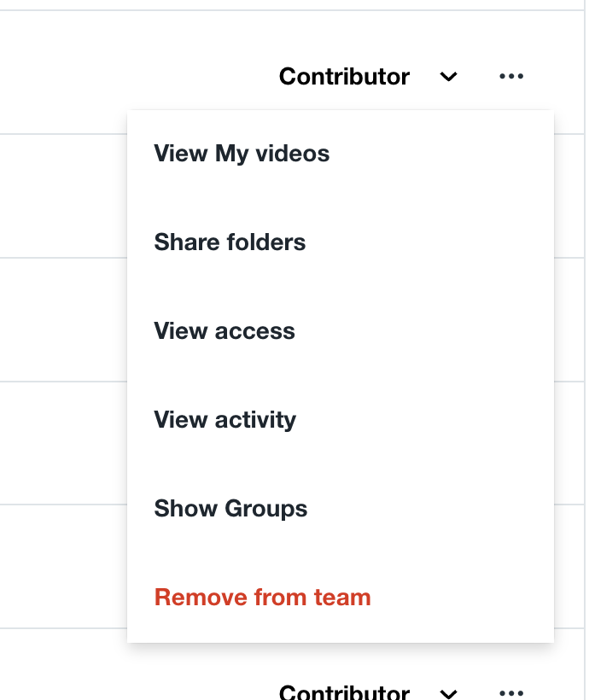Viewport: 589px width, 700px height.
Task: Show this member's groups
Action: tap(230, 509)
